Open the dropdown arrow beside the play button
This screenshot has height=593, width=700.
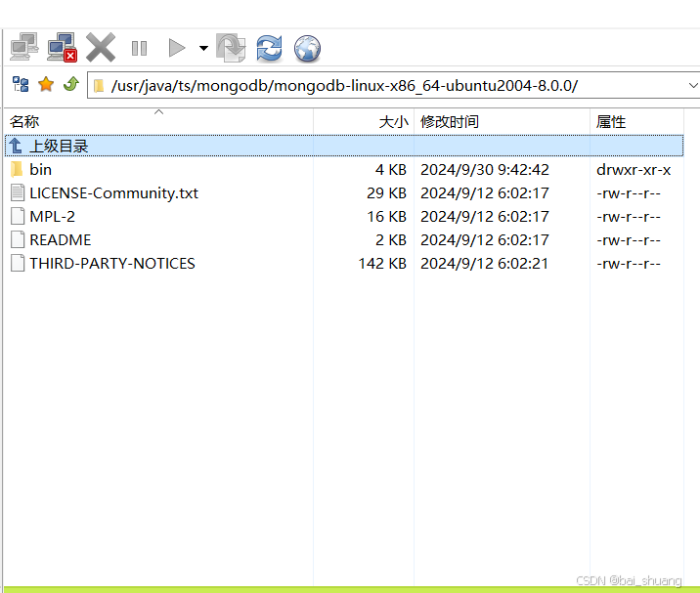203,48
